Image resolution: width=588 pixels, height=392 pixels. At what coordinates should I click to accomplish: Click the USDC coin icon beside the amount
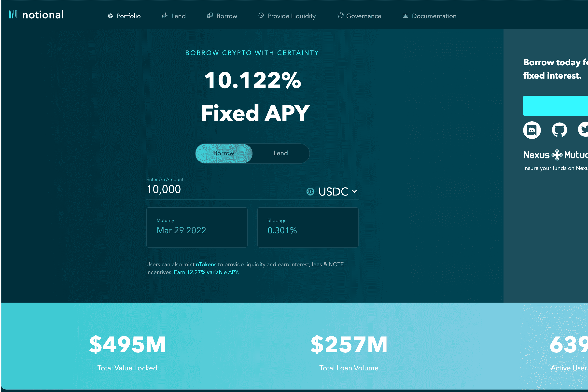310,192
